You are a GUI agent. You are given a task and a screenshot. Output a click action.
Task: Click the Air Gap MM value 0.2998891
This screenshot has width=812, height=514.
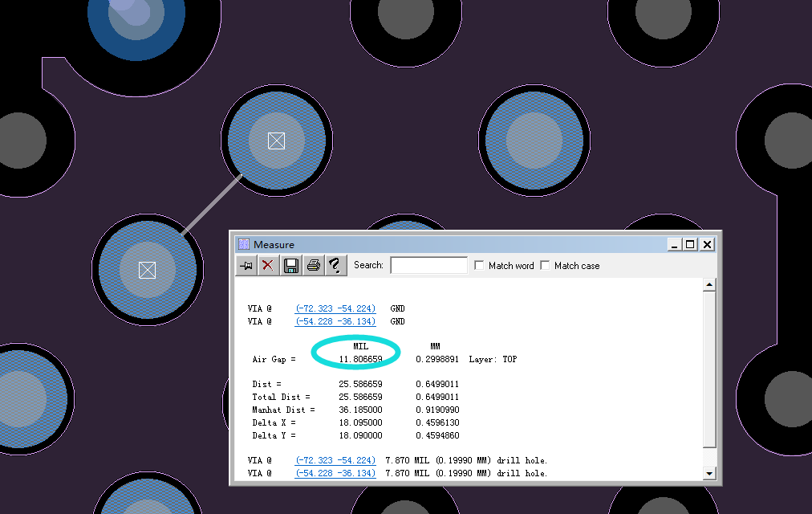tap(437, 359)
